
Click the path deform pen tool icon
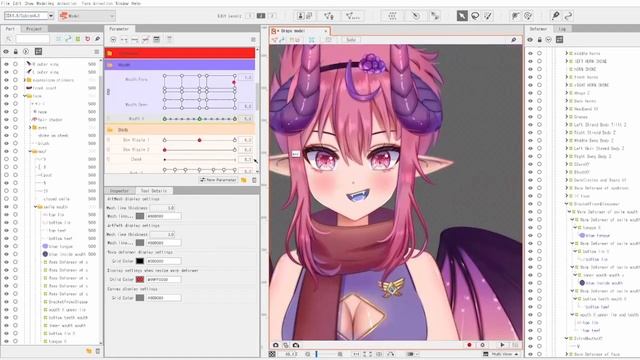556,16
